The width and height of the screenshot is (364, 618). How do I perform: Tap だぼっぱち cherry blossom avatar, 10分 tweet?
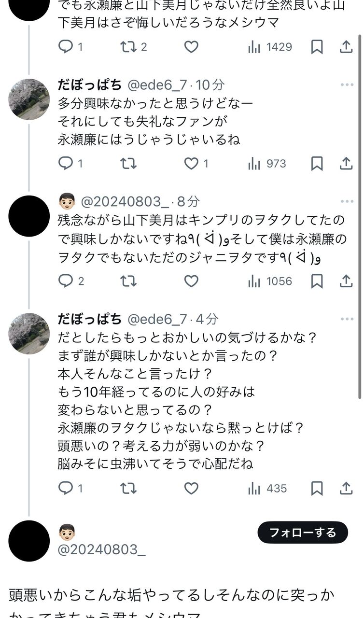coord(29,99)
